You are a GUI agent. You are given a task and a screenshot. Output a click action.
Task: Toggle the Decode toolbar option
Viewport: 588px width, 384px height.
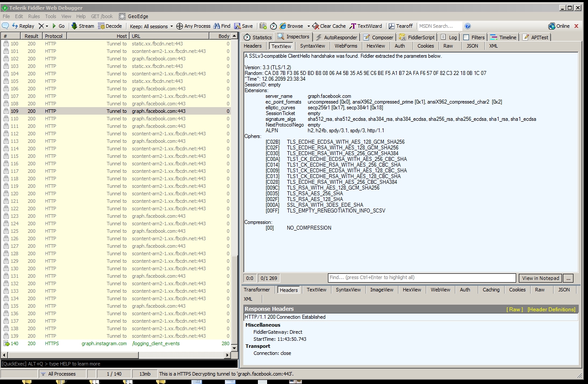click(110, 26)
